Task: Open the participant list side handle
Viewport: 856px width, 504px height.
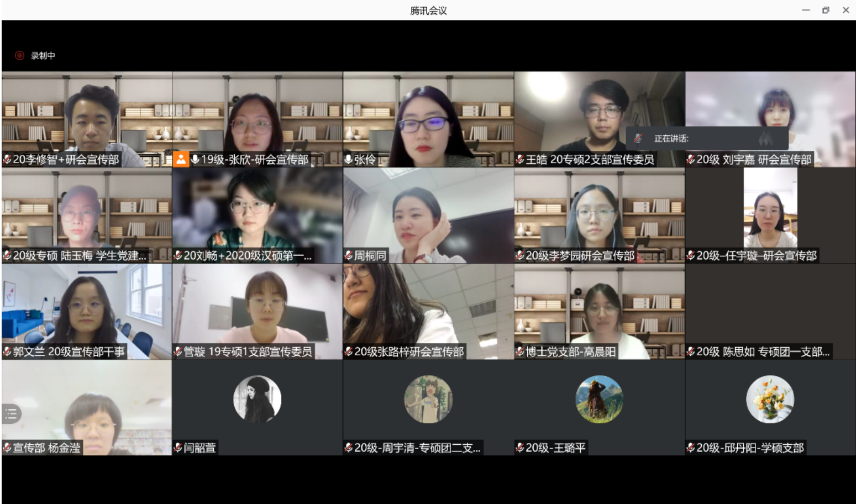Action: (x=11, y=414)
